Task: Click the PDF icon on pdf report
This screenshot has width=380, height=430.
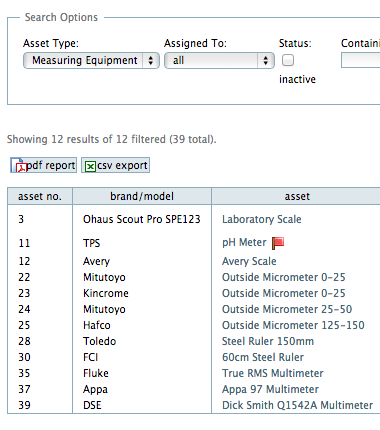Action: pyautogui.click(x=19, y=165)
